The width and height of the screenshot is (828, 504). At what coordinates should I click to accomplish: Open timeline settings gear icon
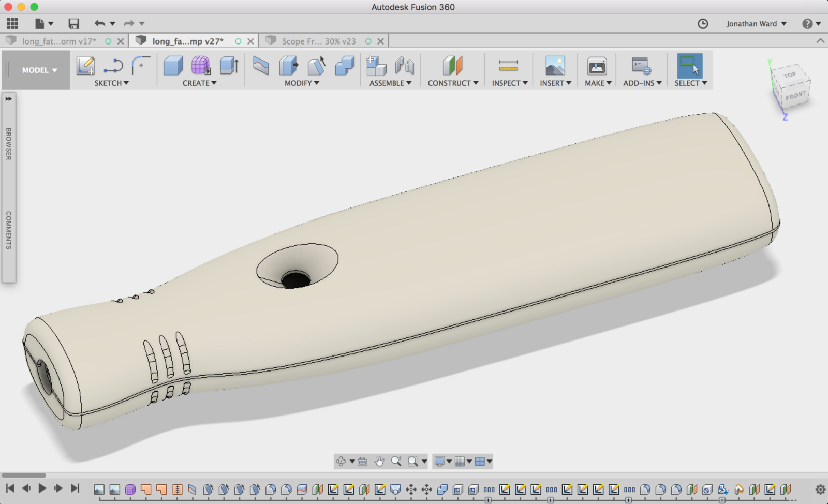[820, 489]
